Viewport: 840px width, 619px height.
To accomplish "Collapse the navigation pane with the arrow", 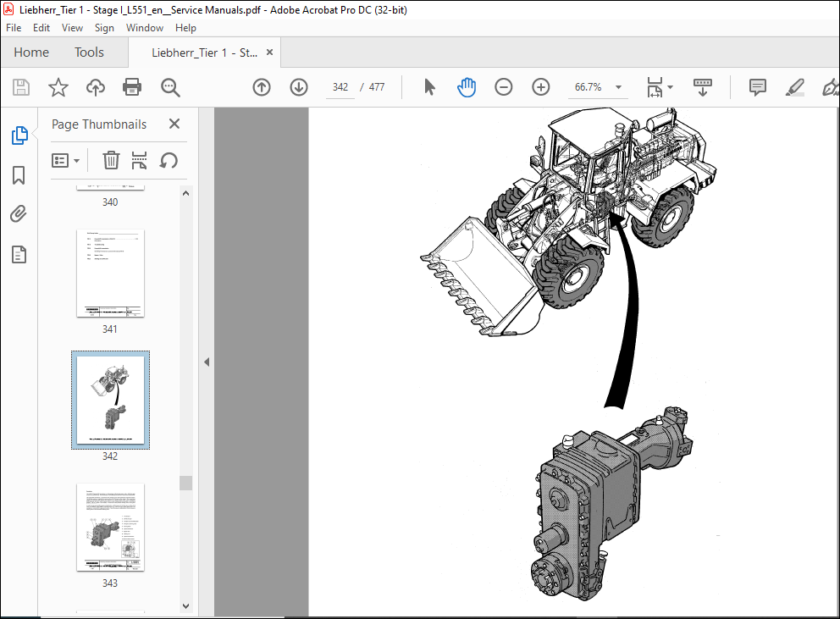I will [x=207, y=362].
